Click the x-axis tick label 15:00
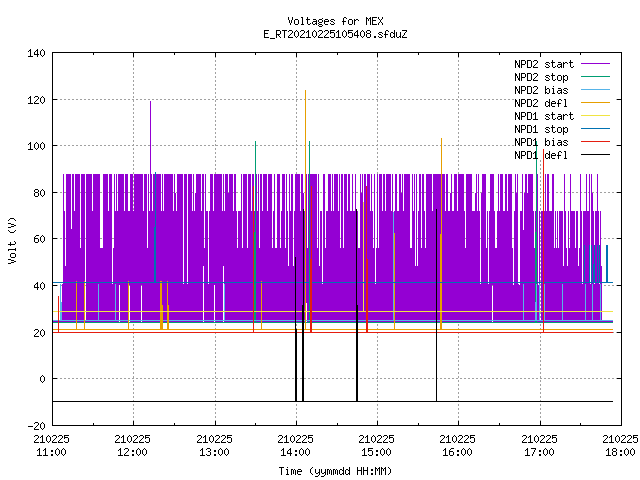Image resolution: width=640 pixels, height=480 pixels. click(376, 452)
